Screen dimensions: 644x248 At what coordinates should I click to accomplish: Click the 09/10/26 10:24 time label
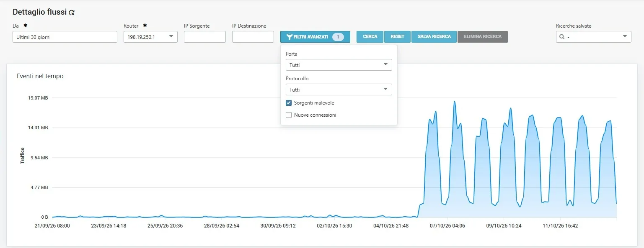pos(504,226)
